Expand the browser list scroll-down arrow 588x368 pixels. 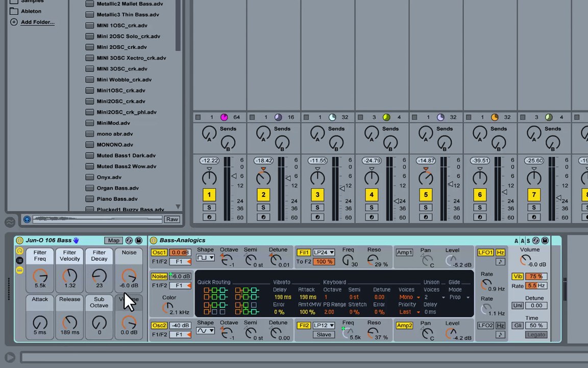178,206
